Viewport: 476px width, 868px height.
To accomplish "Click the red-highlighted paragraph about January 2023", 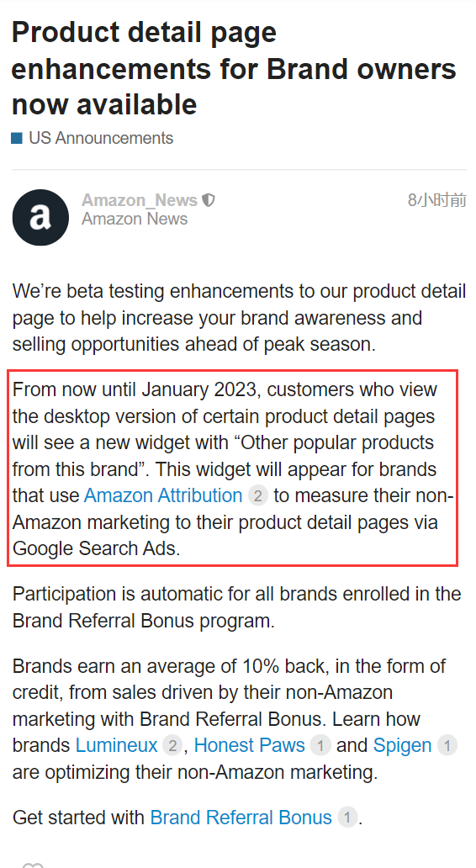I will point(232,468).
